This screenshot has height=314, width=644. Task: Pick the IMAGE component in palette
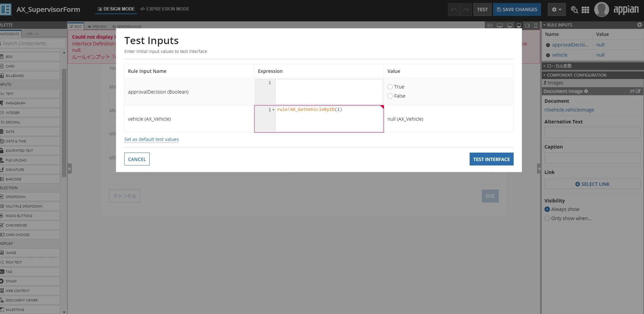pyautogui.click(x=30, y=253)
